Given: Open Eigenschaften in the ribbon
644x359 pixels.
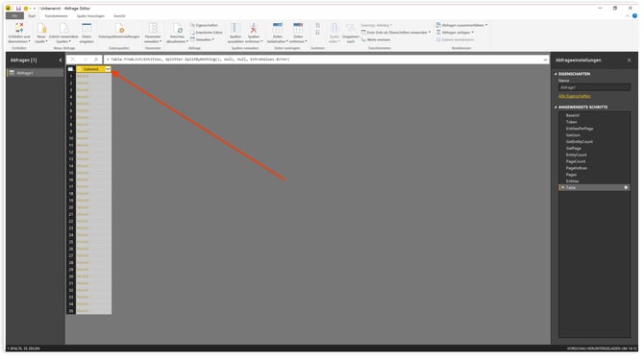Looking at the screenshot, I should pyautogui.click(x=204, y=25).
